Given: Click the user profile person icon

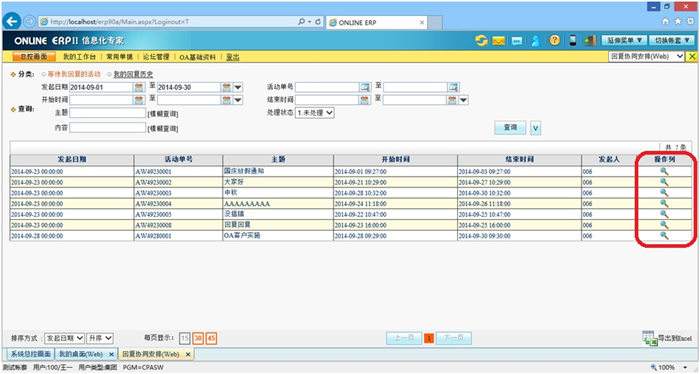Looking at the screenshot, I should pyautogui.click(x=536, y=41).
